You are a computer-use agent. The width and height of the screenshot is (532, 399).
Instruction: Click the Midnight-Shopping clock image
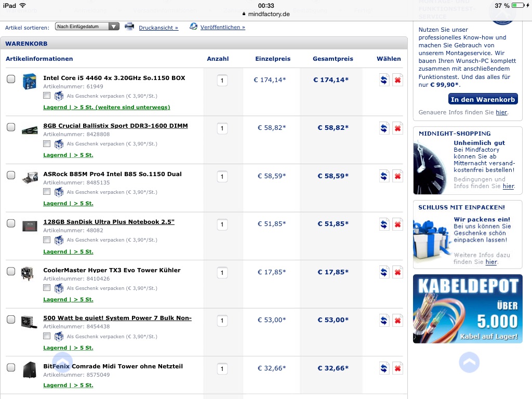(430, 167)
